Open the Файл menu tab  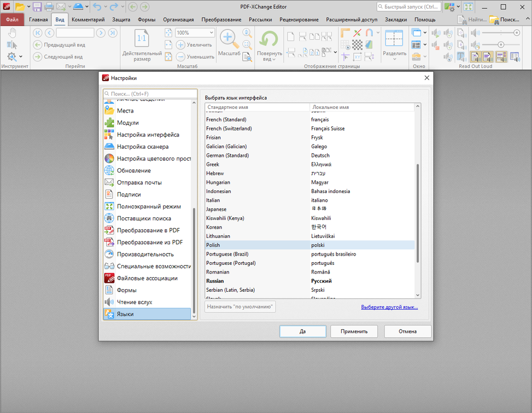12,20
